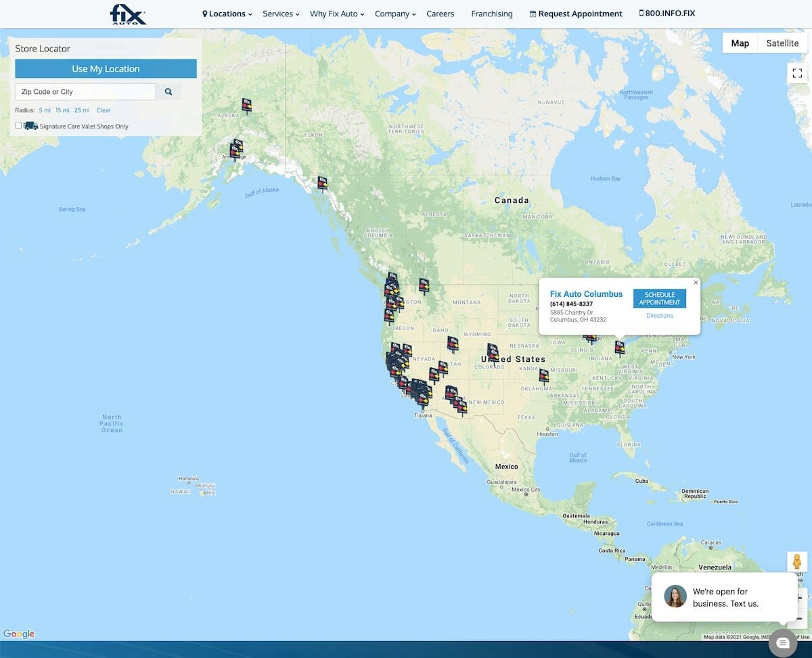Enable Signature Care Valet Shops Only
This screenshot has height=658, width=812.
click(x=18, y=126)
